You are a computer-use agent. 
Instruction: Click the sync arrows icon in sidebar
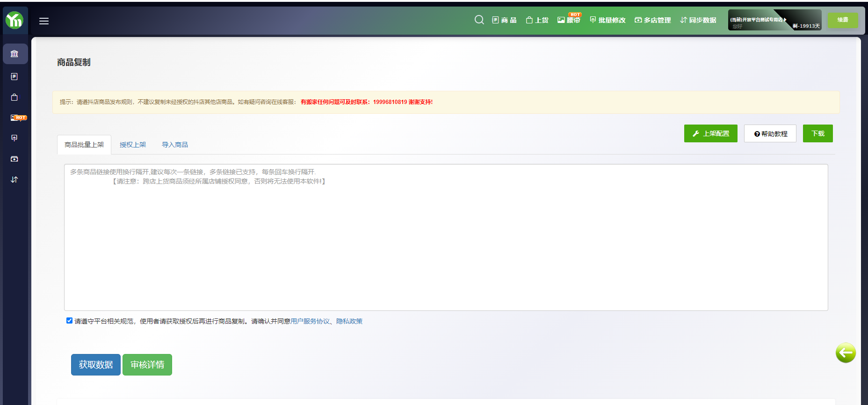pyautogui.click(x=14, y=179)
